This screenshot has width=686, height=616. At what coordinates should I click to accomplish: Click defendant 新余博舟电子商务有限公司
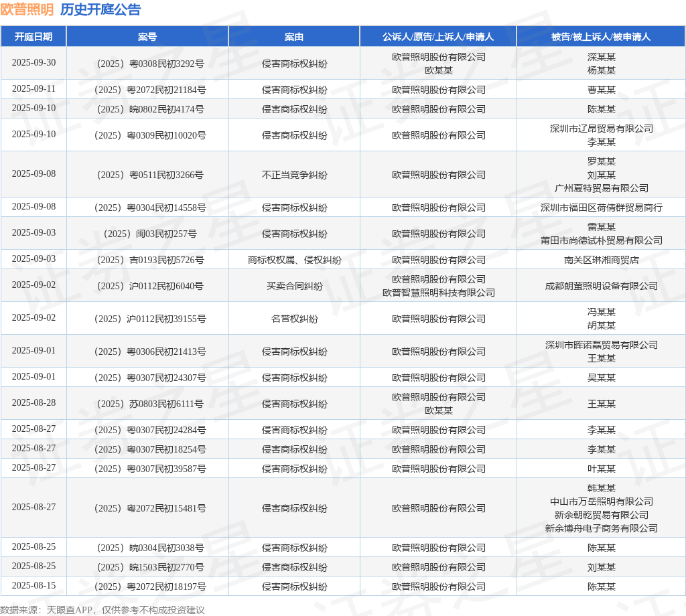click(x=601, y=528)
